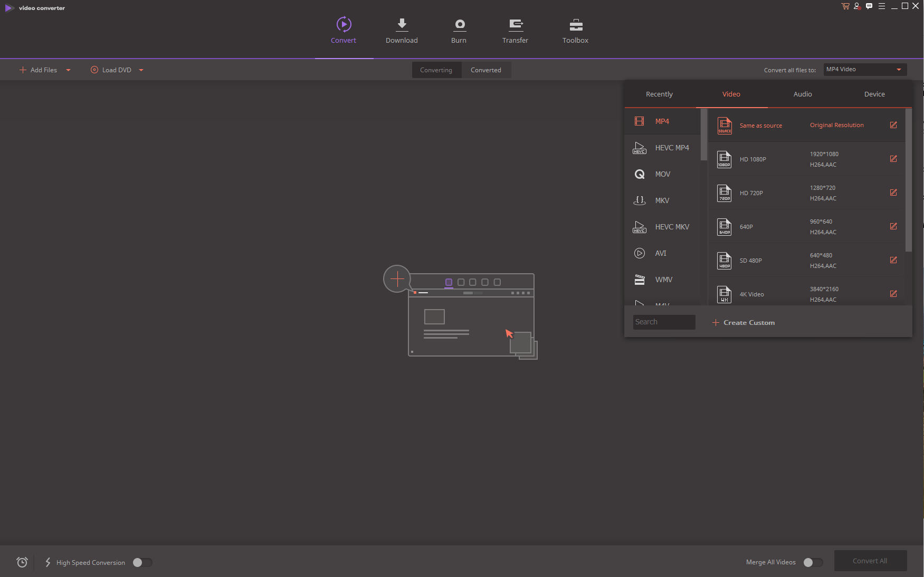Select MP4 format in list
924x577 pixels.
pos(662,121)
